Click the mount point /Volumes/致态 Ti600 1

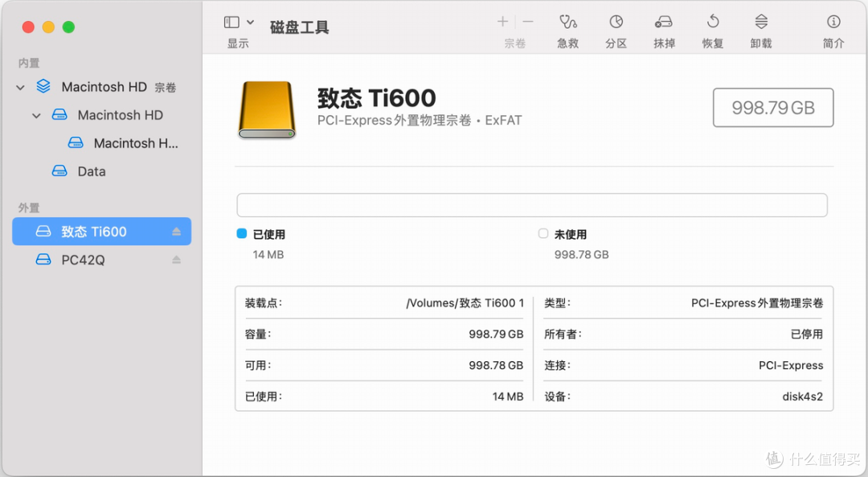(x=465, y=303)
